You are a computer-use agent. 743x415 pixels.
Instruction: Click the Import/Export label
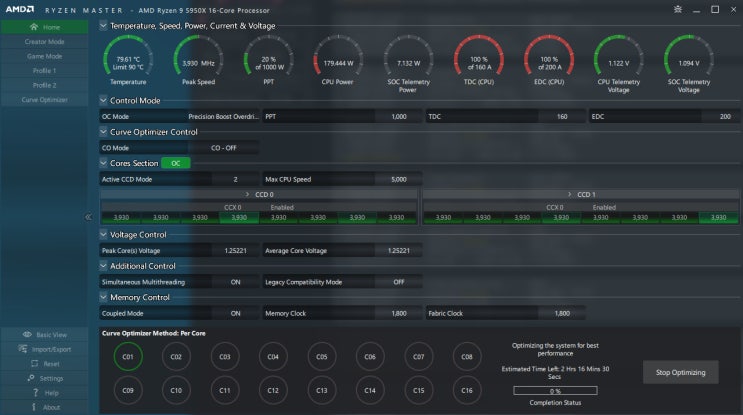point(52,350)
